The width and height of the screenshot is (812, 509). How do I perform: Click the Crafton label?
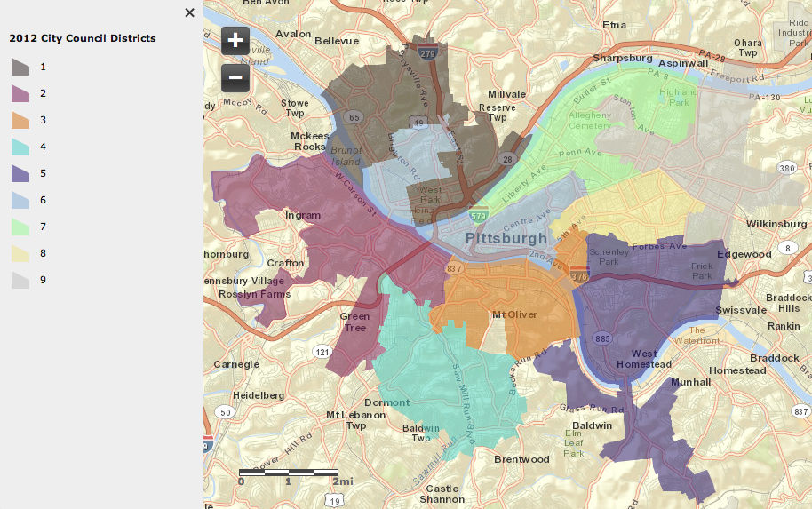(x=285, y=263)
